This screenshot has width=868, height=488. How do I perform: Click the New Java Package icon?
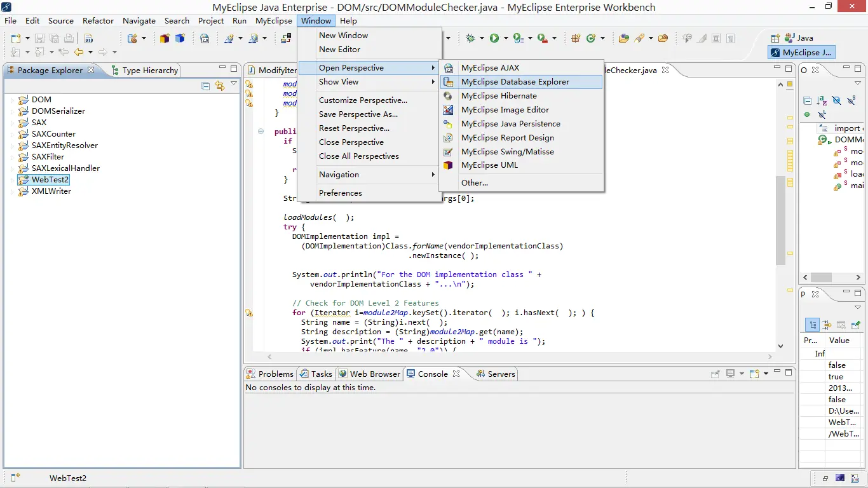coord(576,38)
